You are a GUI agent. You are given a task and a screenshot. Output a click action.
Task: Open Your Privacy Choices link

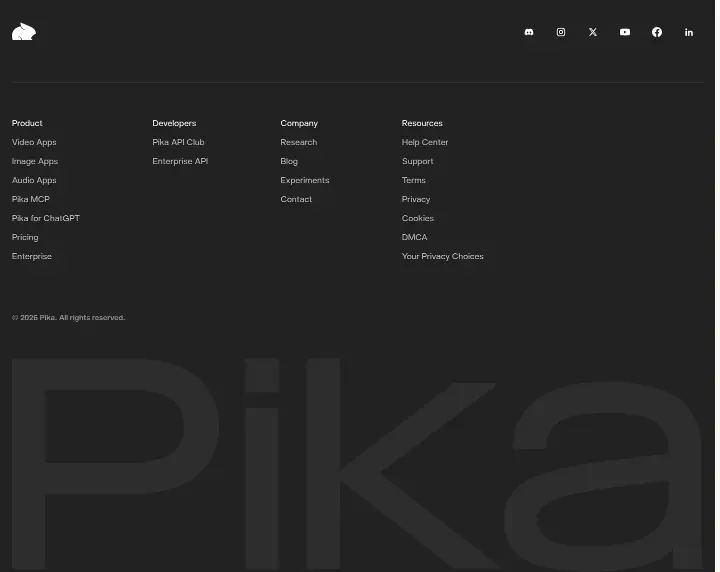[x=443, y=256]
